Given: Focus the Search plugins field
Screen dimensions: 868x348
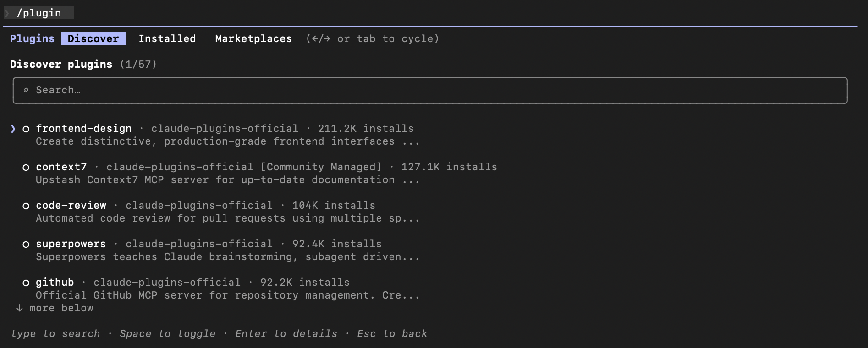Looking at the screenshot, I should click(x=430, y=91).
